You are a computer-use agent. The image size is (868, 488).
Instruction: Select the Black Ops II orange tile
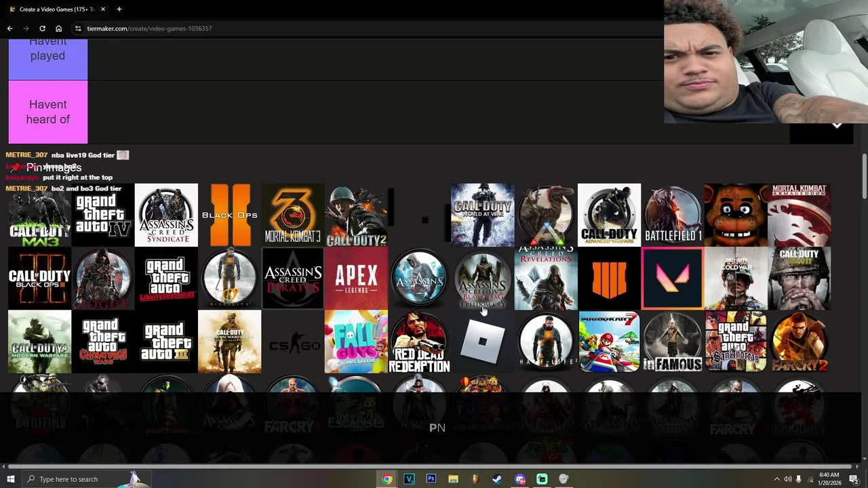pos(229,215)
